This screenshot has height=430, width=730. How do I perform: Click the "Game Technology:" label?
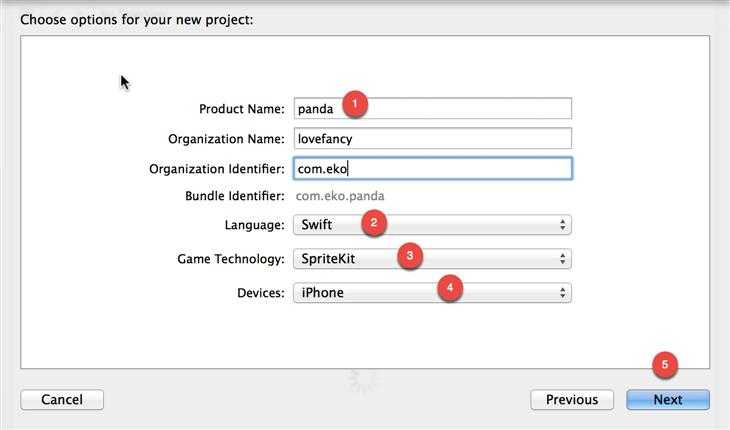tap(230, 260)
